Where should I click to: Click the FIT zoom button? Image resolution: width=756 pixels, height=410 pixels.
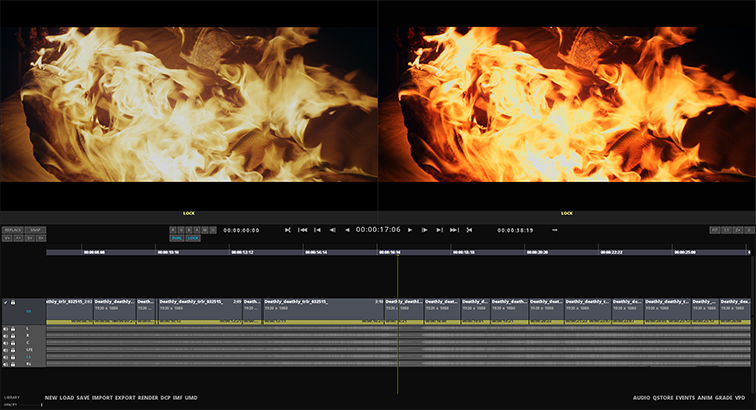[715, 230]
